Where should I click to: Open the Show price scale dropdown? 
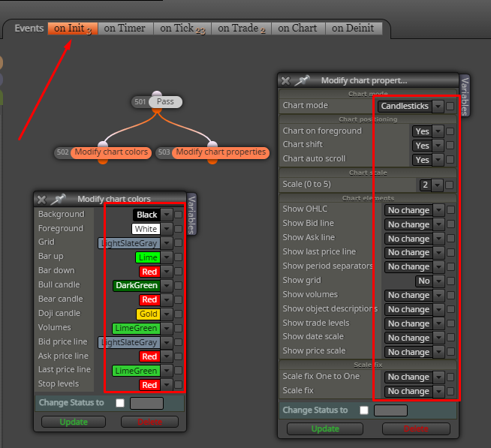click(x=414, y=352)
